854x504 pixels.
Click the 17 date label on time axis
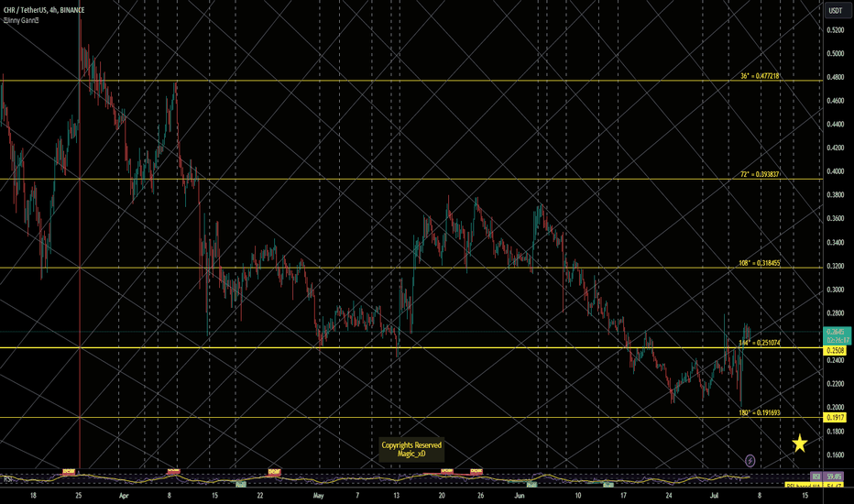pyautogui.click(x=623, y=496)
